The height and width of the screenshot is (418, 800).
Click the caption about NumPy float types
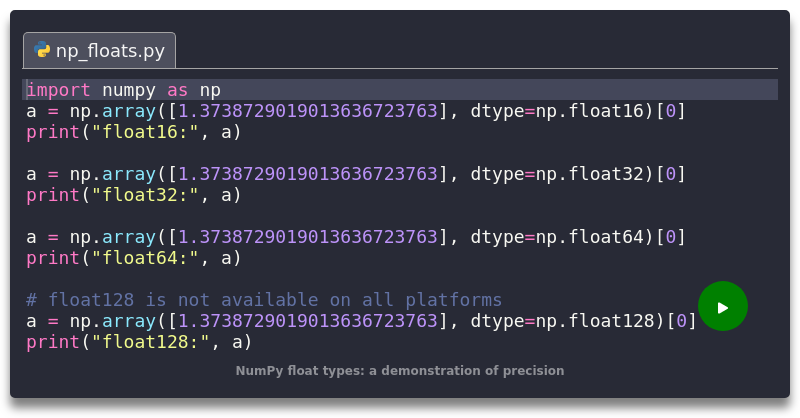[400, 371]
